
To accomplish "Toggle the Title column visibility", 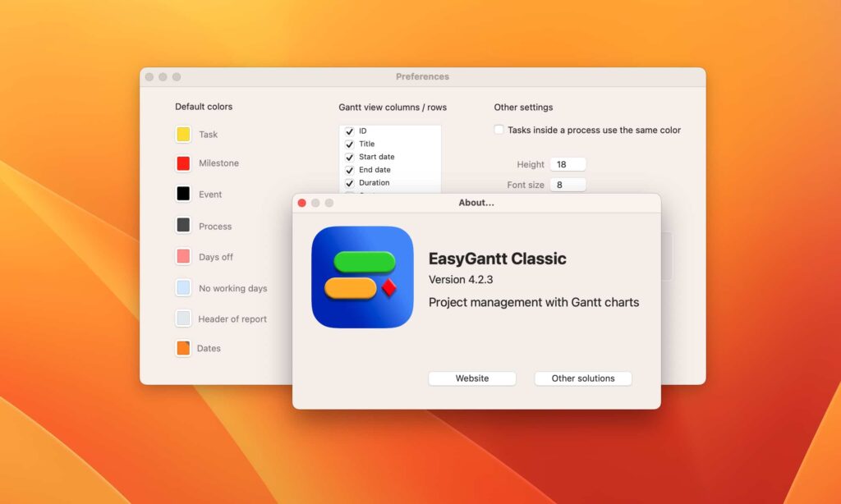I will [350, 143].
